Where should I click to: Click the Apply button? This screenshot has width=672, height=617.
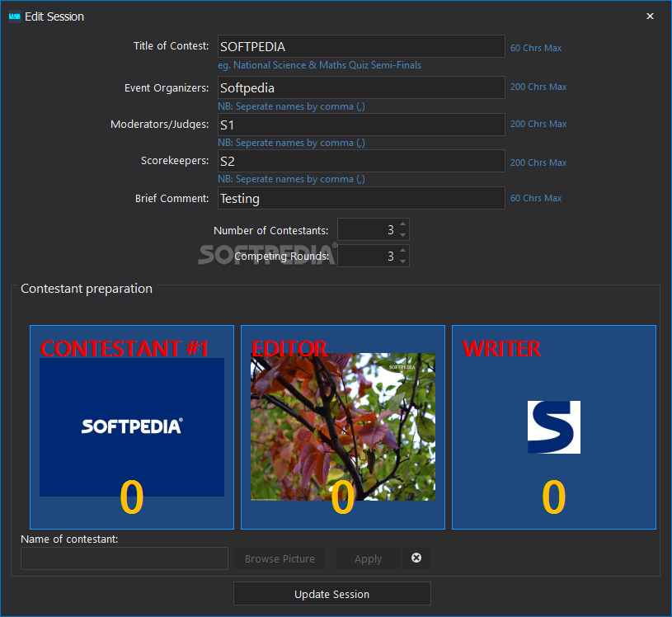(x=368, y=558)
